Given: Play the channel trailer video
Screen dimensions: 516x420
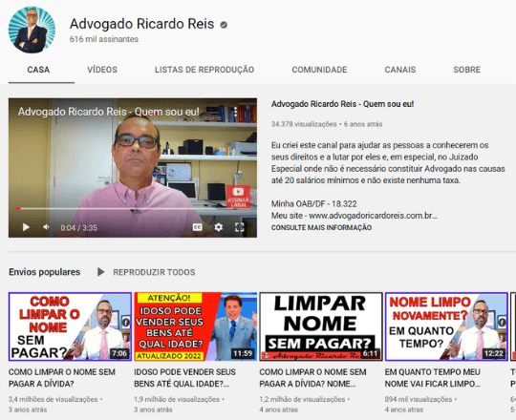Looking at the screenshot, I should (x=26, y=227).
